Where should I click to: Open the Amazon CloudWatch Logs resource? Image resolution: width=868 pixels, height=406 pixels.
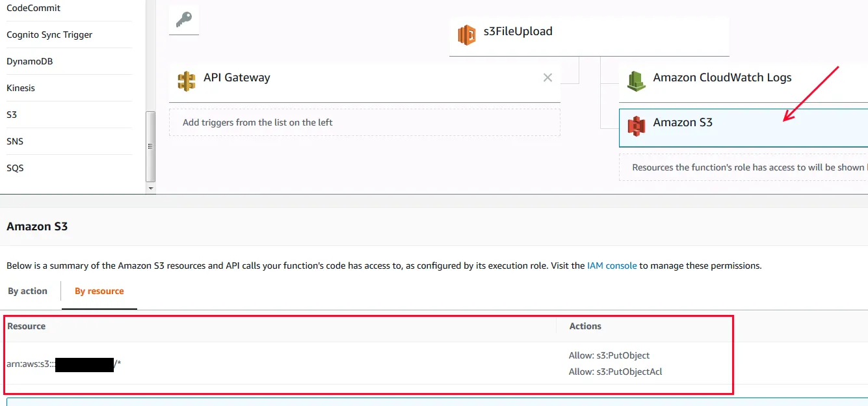point(722,78)
